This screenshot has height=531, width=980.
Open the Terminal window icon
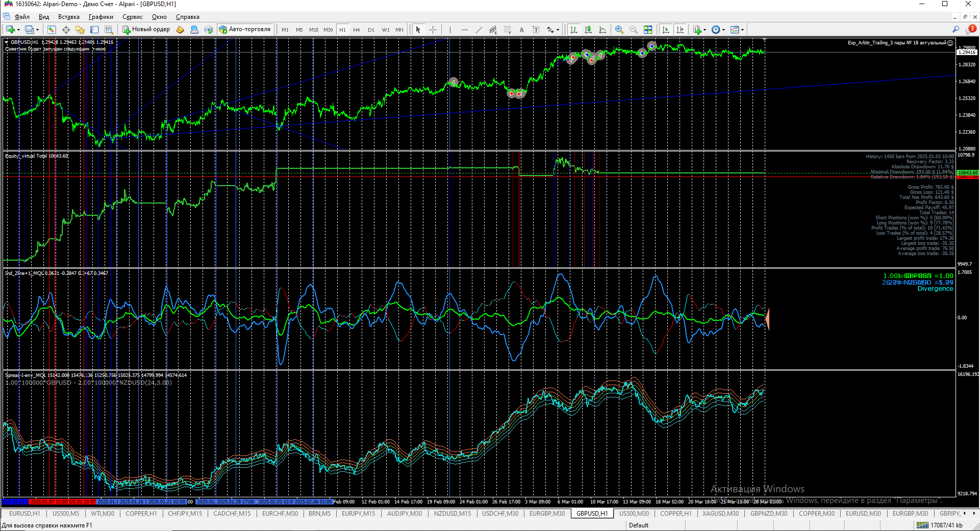coord(94,30)
